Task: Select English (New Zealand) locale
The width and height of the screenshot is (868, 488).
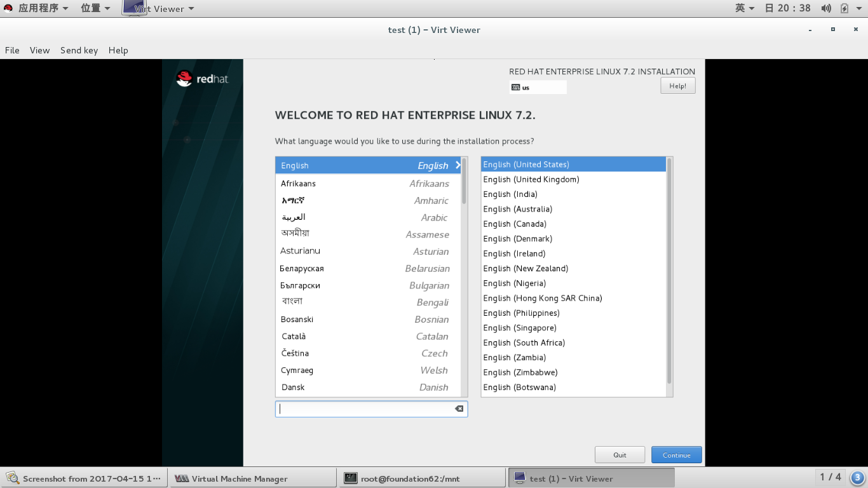Action: (x=574, y=268)
